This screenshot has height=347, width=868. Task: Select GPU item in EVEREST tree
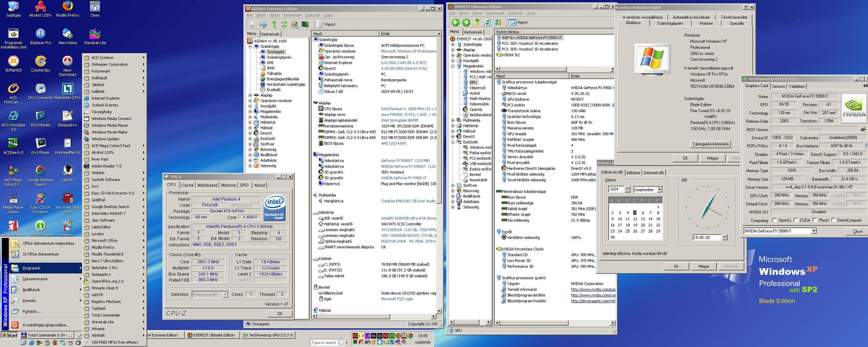473,82
